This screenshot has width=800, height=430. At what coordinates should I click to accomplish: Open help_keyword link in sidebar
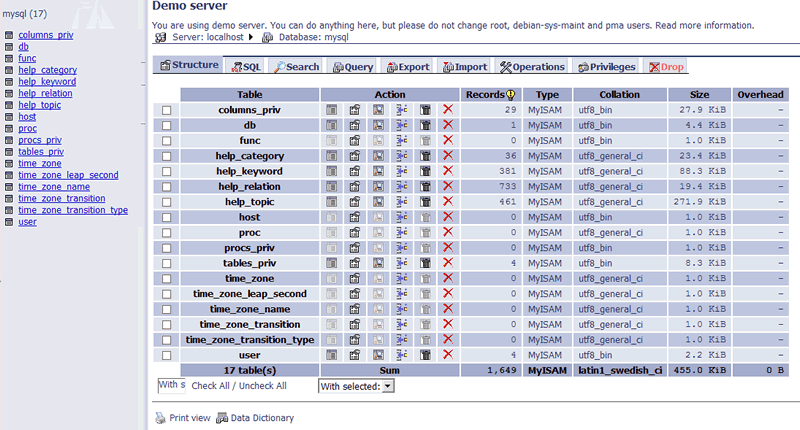pos(47,82)
